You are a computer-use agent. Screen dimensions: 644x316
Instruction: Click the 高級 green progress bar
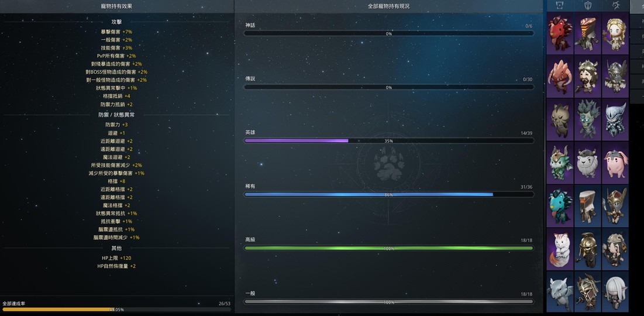(388, 248)
